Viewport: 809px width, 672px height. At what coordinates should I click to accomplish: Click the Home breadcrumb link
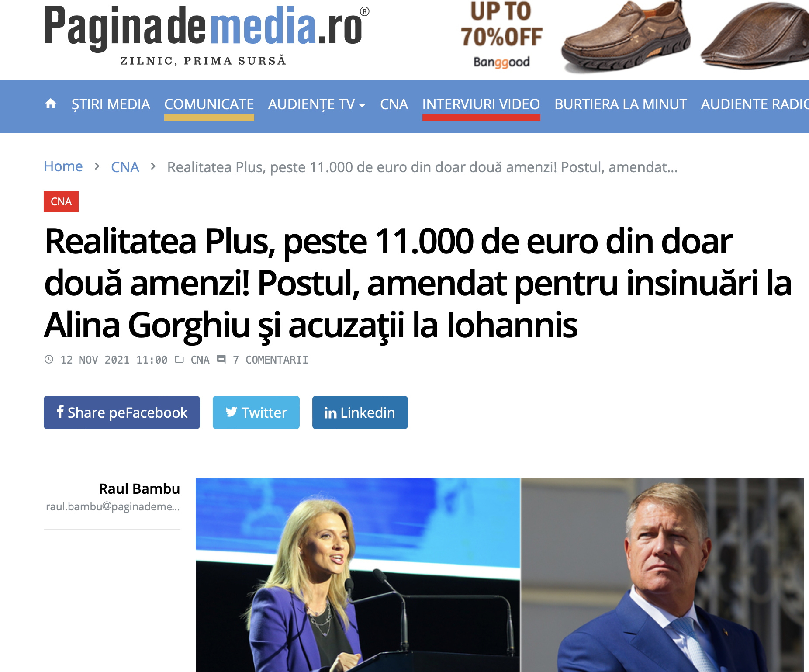63,166
